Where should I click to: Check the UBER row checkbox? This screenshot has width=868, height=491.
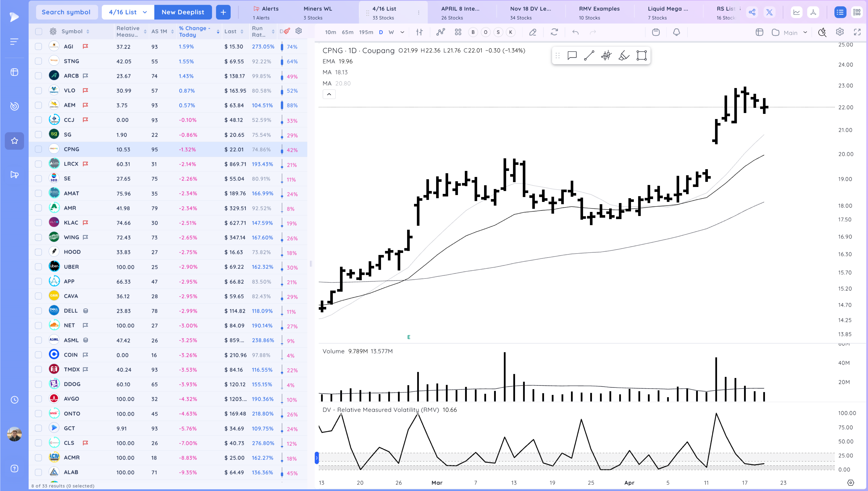(x=38, y=267)
